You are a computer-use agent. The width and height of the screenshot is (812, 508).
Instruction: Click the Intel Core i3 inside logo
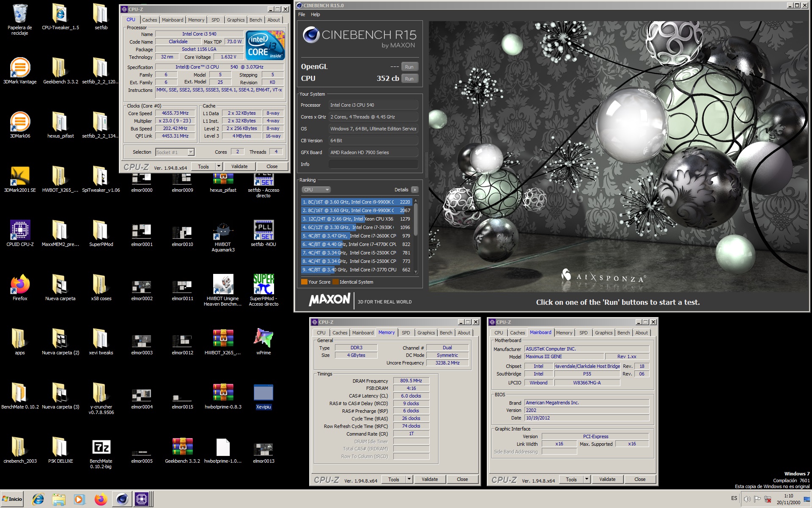(x=265, y=45)
